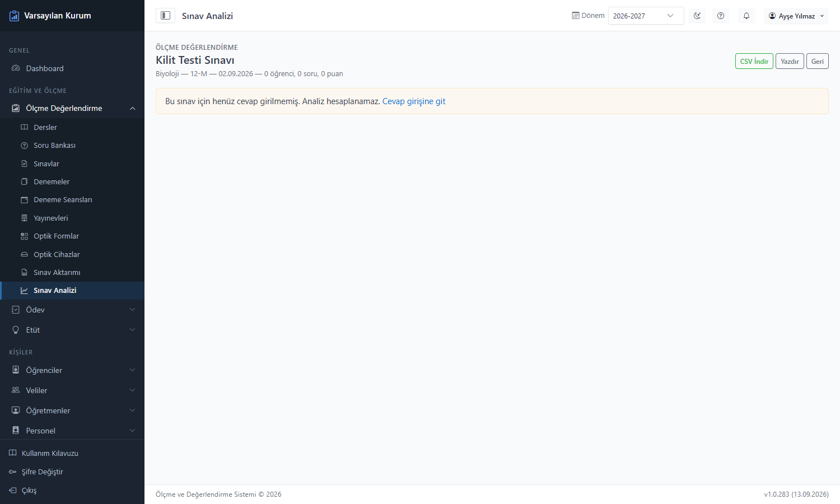Click the Sınav Analizi chart icon
The height and width of the screenshot is (504, 840).
point(24,291)
